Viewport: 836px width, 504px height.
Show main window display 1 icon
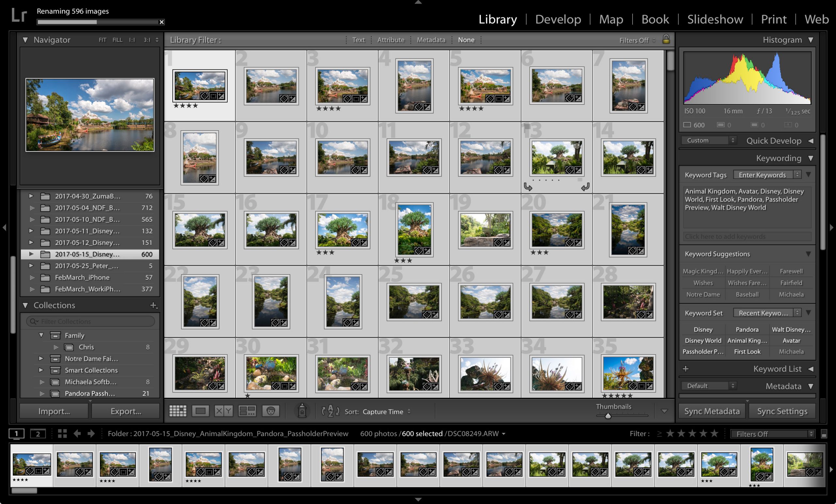[x=16, y=433]
